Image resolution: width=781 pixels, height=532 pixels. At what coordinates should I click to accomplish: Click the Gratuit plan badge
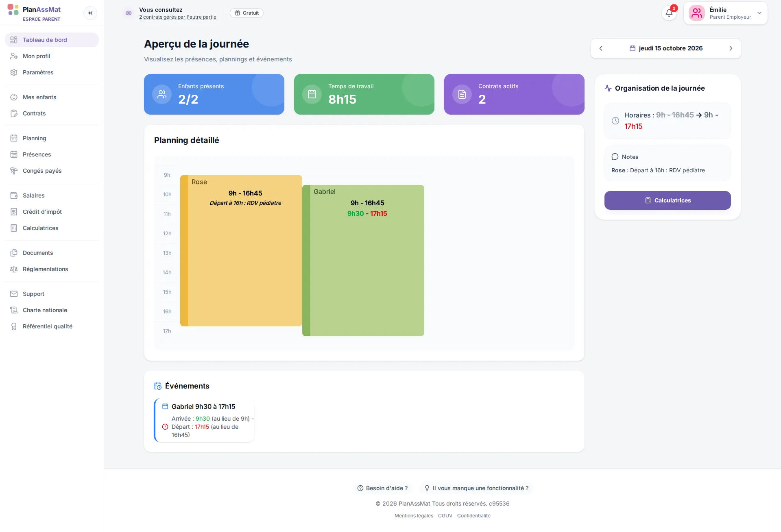point(247,13)
